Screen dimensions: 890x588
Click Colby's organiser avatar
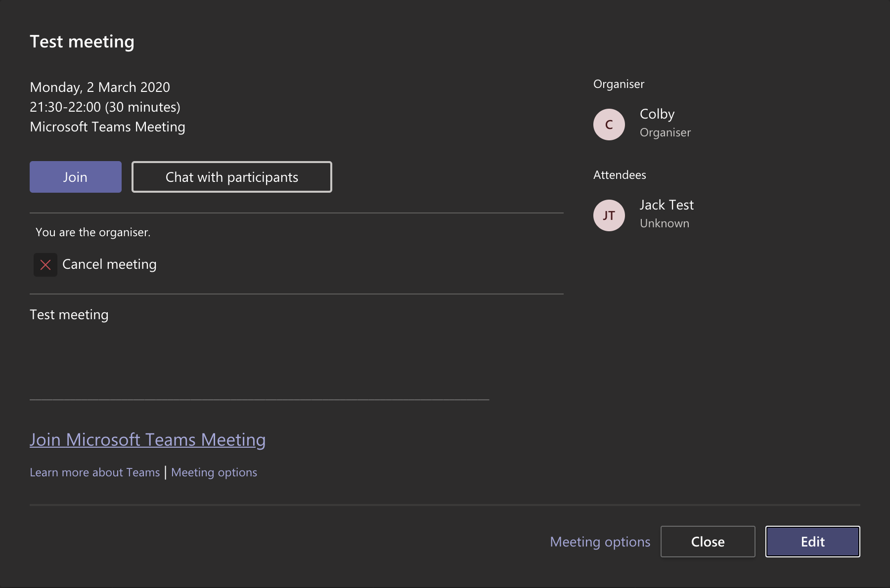pos(609,124)
